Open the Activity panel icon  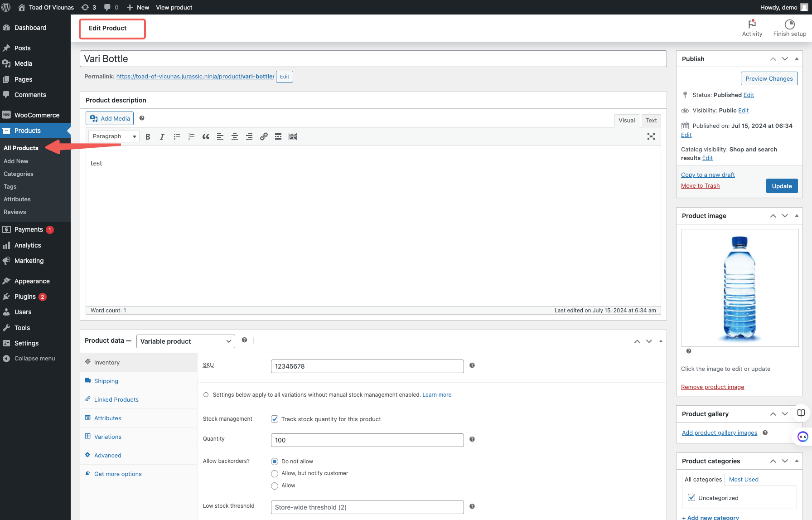(x=752, y=28)
